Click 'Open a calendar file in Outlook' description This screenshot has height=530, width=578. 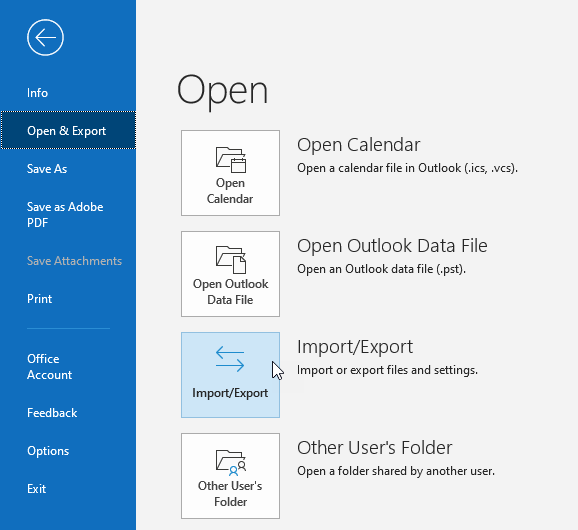point(407,168)
